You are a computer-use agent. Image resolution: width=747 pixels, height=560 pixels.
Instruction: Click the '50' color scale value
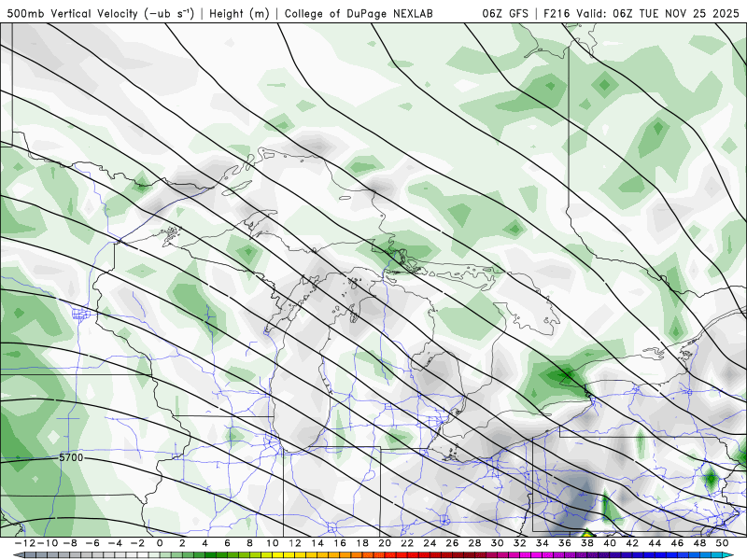722,543
